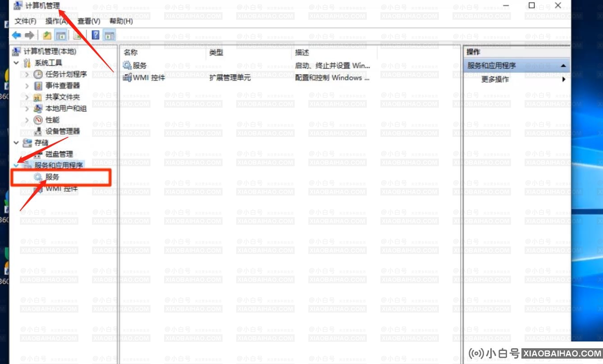The width and height of the screenshot is (603, 364).
Task: Click the 本地用户和组 users icon
Action: point(38,109)
